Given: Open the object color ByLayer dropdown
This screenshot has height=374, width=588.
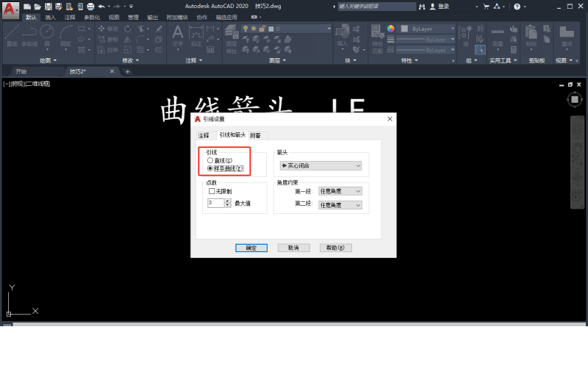Looking at the screenshot, I should click(x=427, y=29).
